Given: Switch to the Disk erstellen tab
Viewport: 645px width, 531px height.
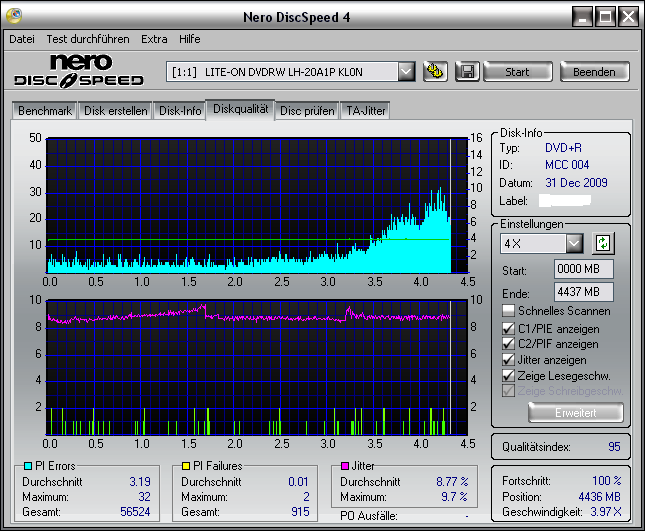Looking at the screenshot, I should [x=116, y=111].
